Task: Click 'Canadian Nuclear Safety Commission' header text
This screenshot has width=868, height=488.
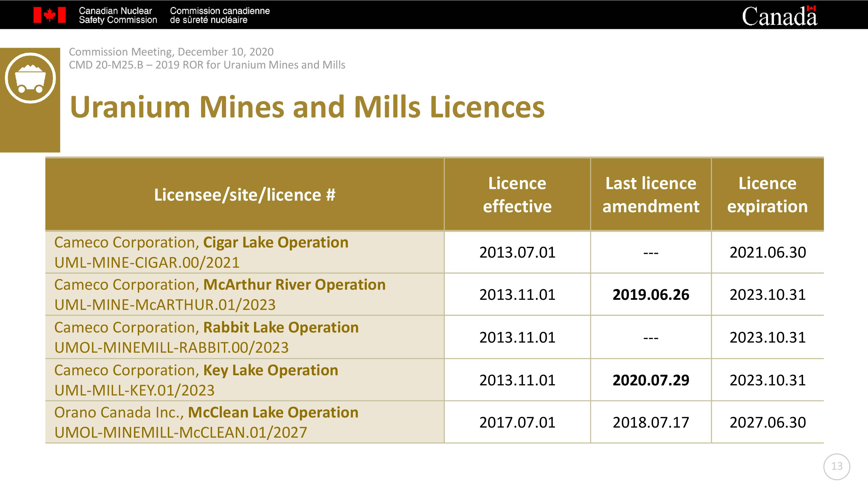Action: pos(118,16)
